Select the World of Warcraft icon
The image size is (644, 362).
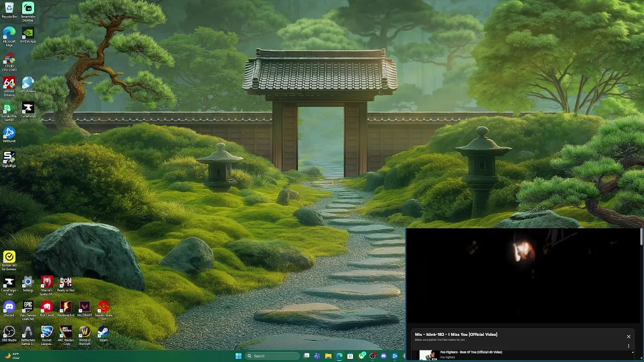pyautogui.click(x=85, y=335)
